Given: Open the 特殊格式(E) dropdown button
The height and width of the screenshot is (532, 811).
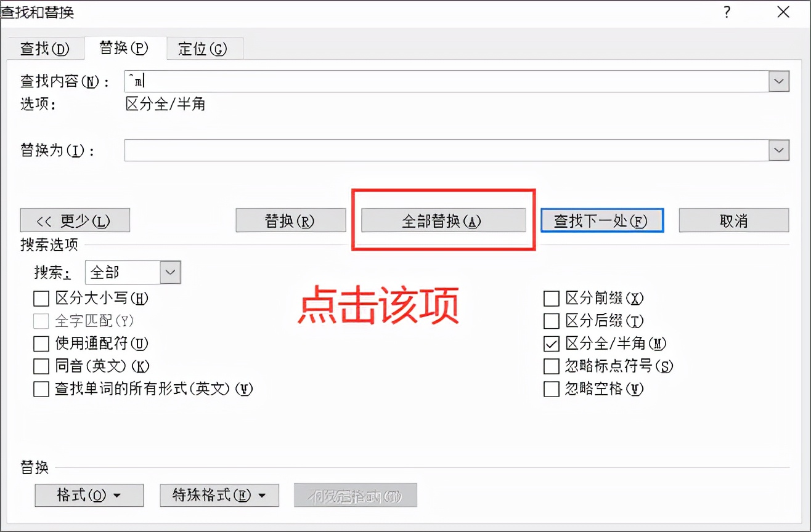Looking at the screenshot, I should (219, 495).
